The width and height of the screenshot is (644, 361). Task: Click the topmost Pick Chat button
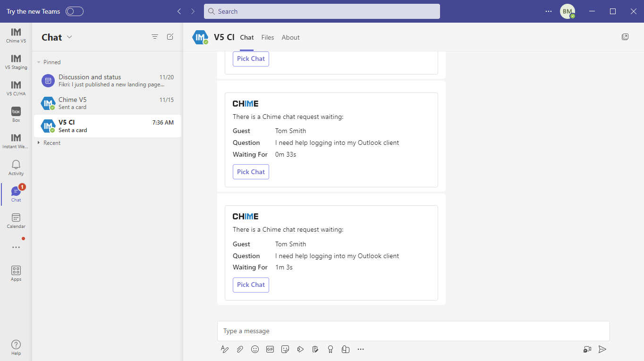pos(251,59)
